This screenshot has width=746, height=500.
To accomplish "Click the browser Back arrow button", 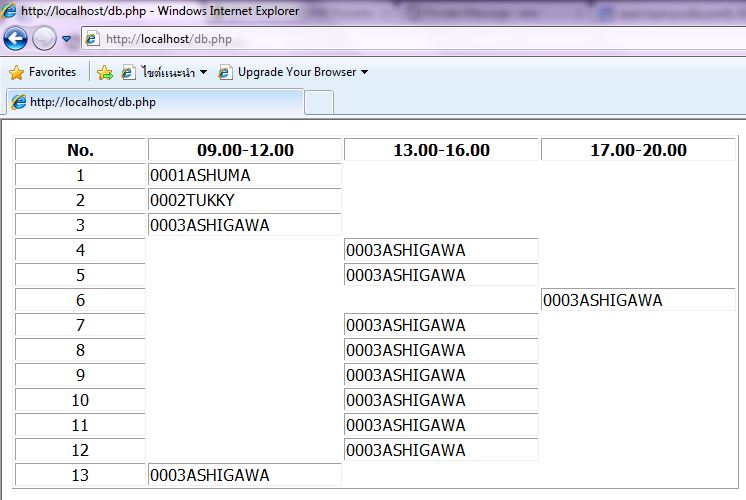I will point(15,39).
